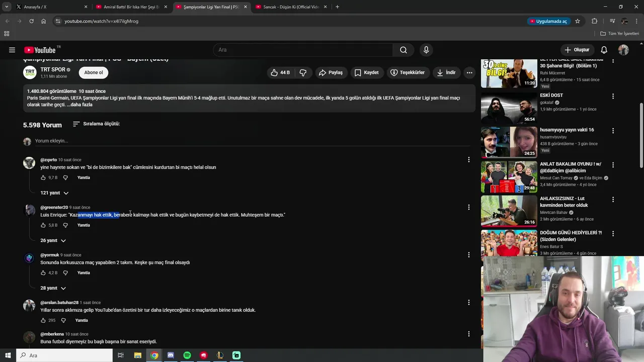
Task: Click Kaydet save button
Action: tap(366, 72)
